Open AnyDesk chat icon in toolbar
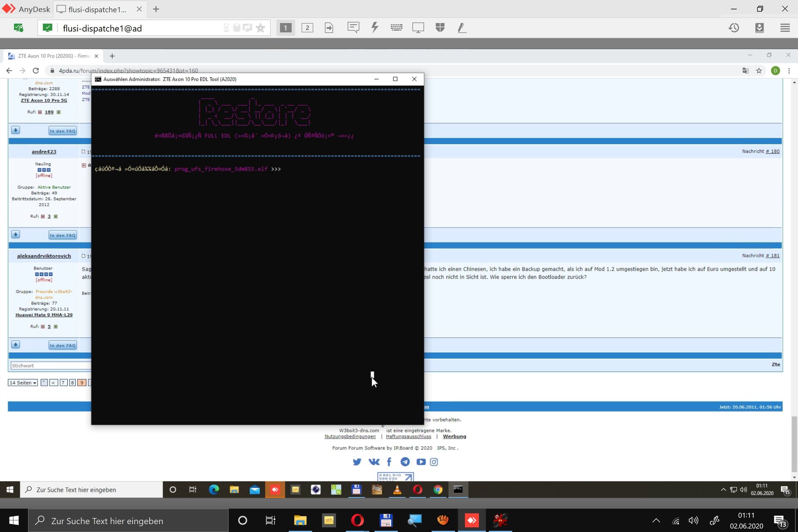798x532 pixels. (x=353, y=28)
